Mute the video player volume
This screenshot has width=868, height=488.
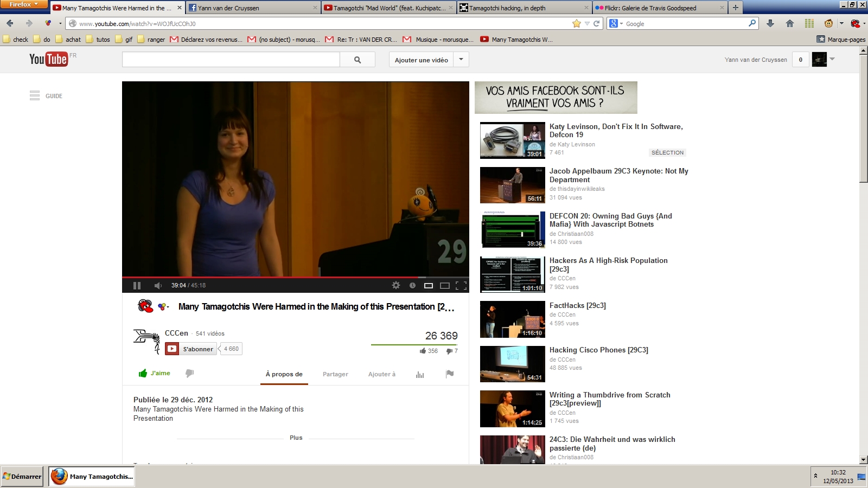coord(158,286)
